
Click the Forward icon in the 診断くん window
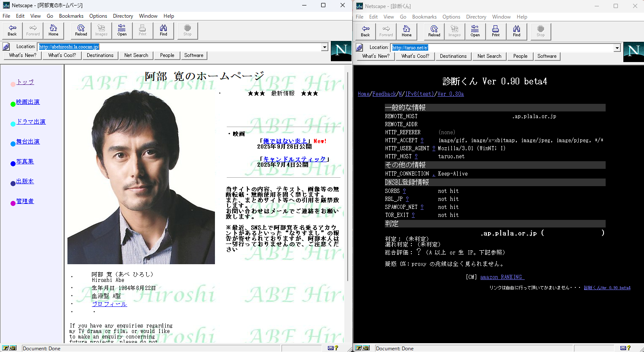(x=386, y=31)
